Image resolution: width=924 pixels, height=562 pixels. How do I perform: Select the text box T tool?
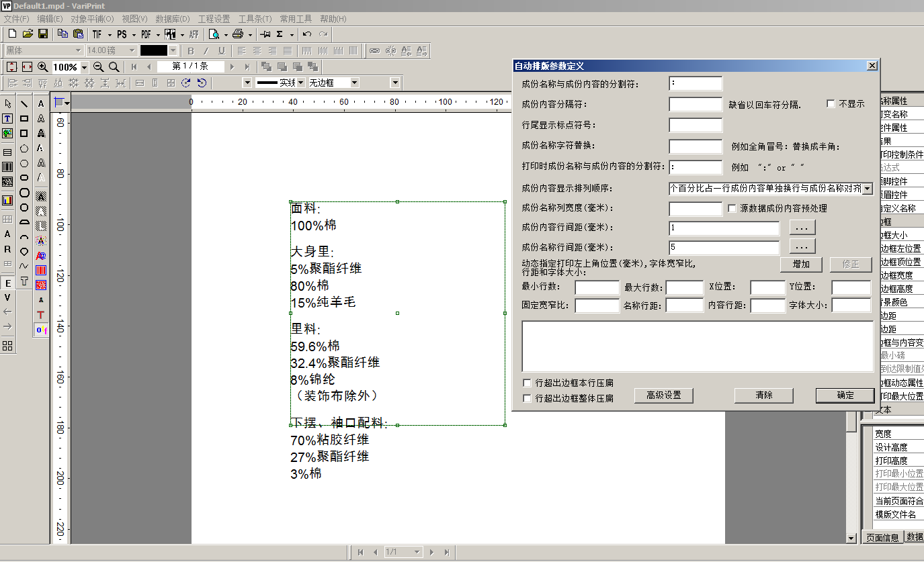(7, 119)
